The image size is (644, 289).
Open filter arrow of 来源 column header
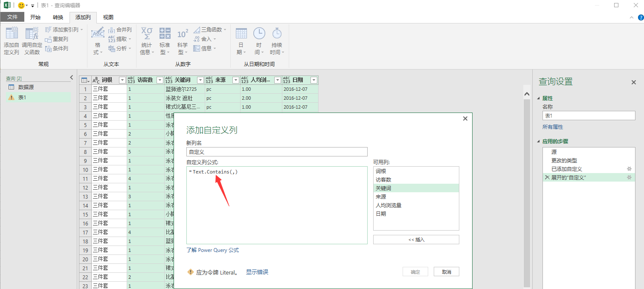[x=235, y=80]
